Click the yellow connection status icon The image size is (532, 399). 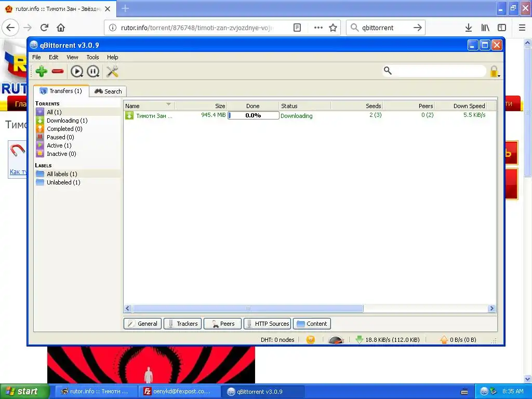tap(311, 340)
